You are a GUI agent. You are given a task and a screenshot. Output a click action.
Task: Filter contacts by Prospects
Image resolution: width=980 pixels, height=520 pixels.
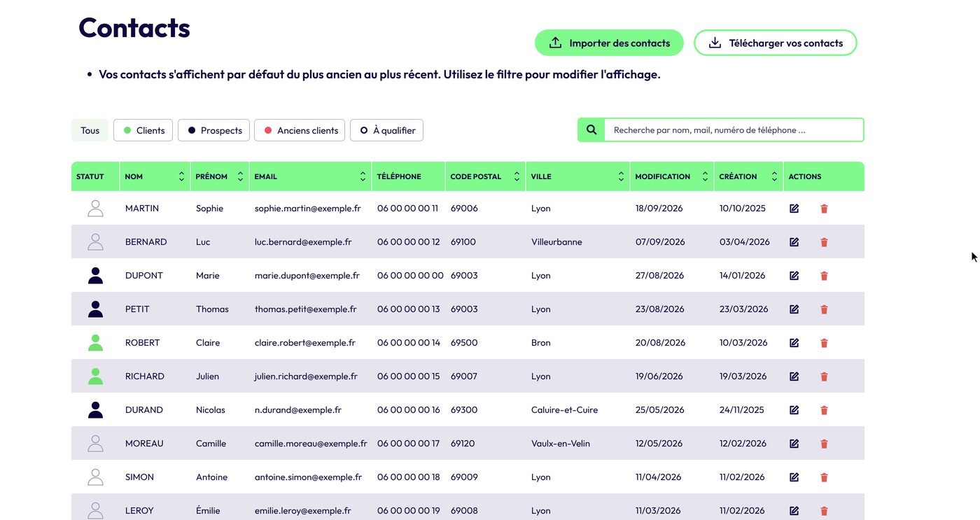(213, 130)
